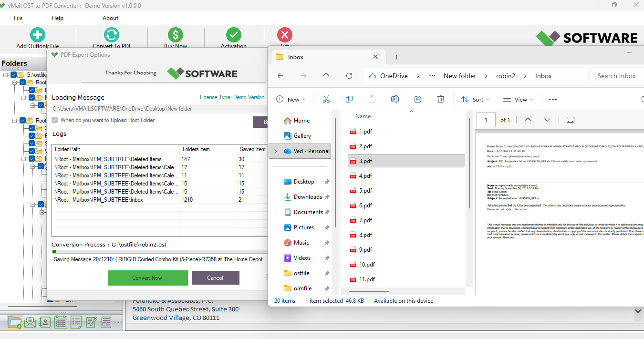Click the Cancel button
This screenshot has width=644, height=339.
click(215, 278)
